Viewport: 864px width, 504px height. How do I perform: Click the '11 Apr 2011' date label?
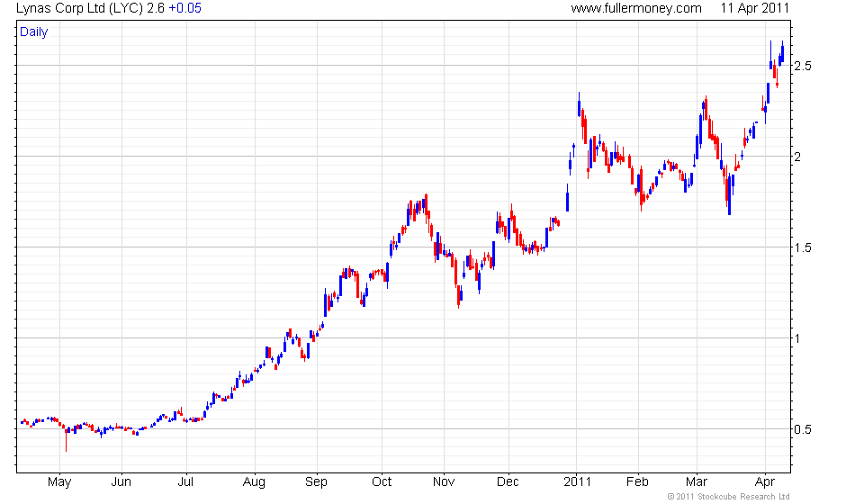(755, 8)
